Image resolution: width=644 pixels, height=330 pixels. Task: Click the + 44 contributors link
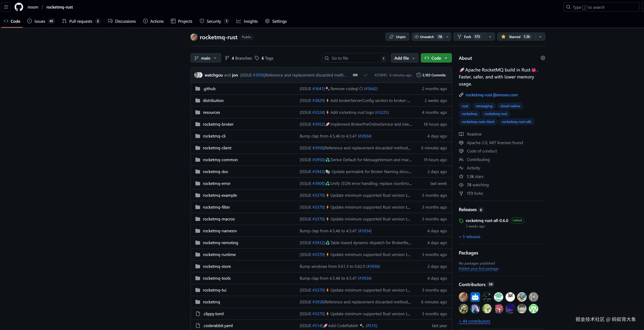point(474,321)
